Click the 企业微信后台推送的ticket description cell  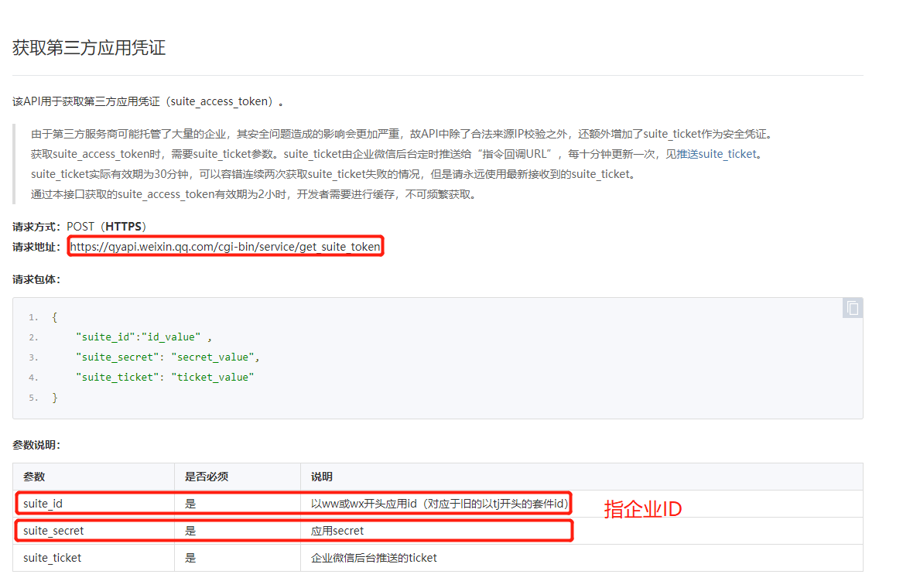click(x=582, y=558)
